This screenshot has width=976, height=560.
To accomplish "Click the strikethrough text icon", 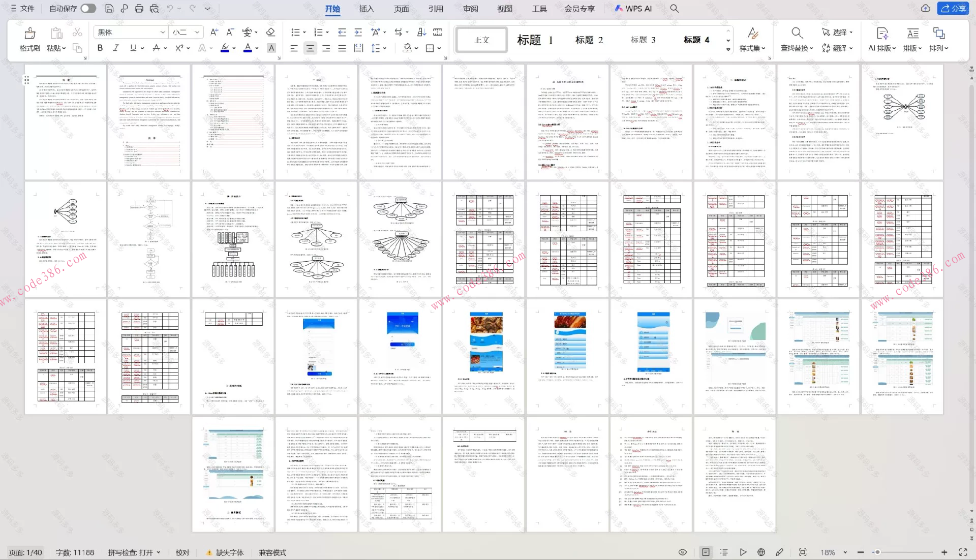I will (156, 48).
